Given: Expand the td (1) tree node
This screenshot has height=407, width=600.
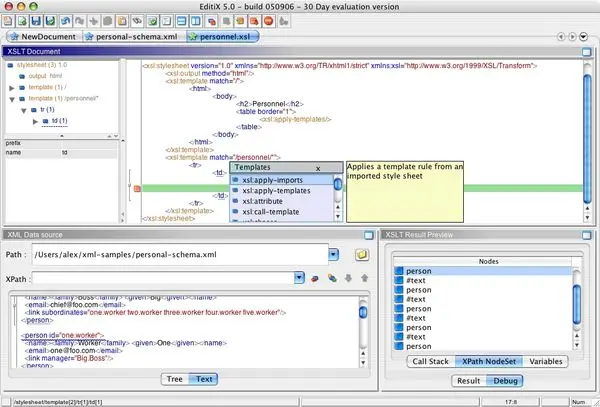Looking at the screenshot, I should coord(35,122).
